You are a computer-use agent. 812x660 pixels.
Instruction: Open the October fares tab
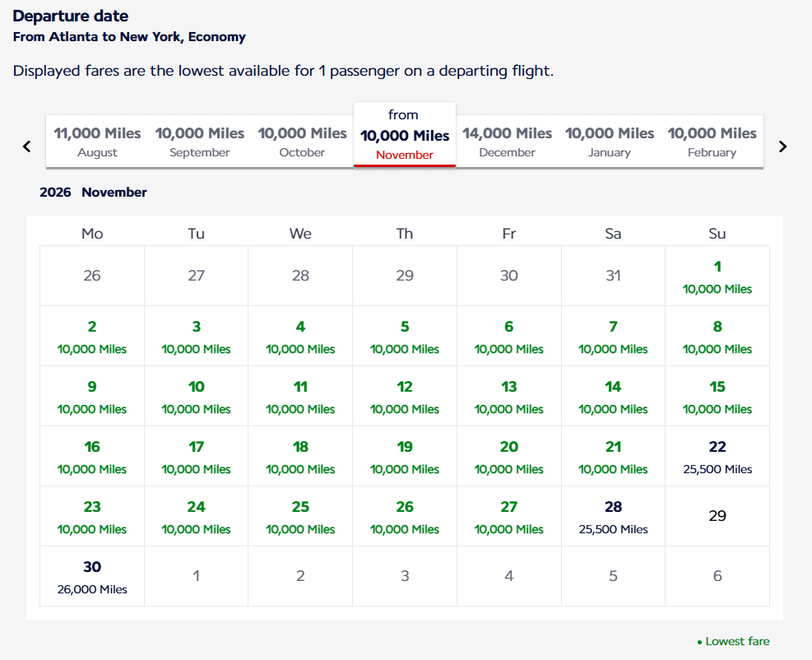tap(303, 142)
